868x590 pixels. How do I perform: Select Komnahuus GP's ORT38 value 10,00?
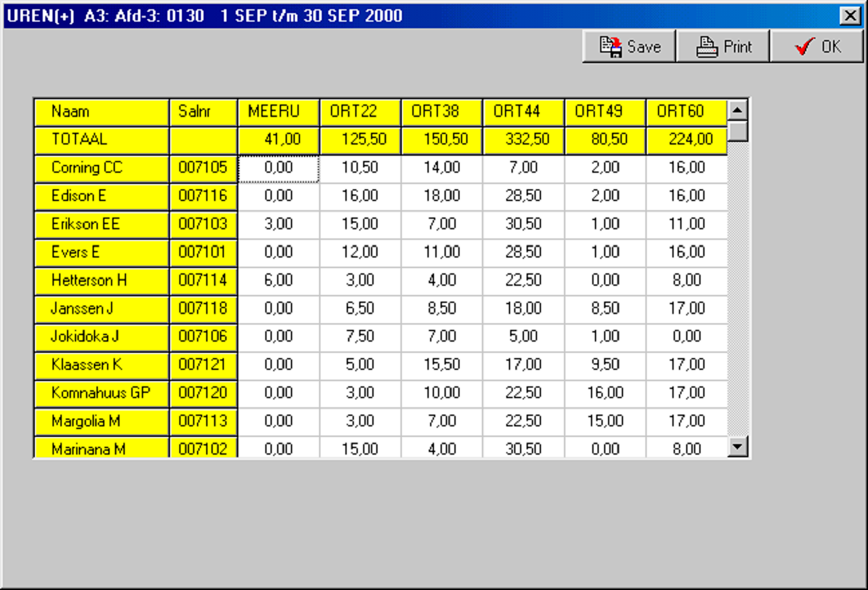point(441,394)
